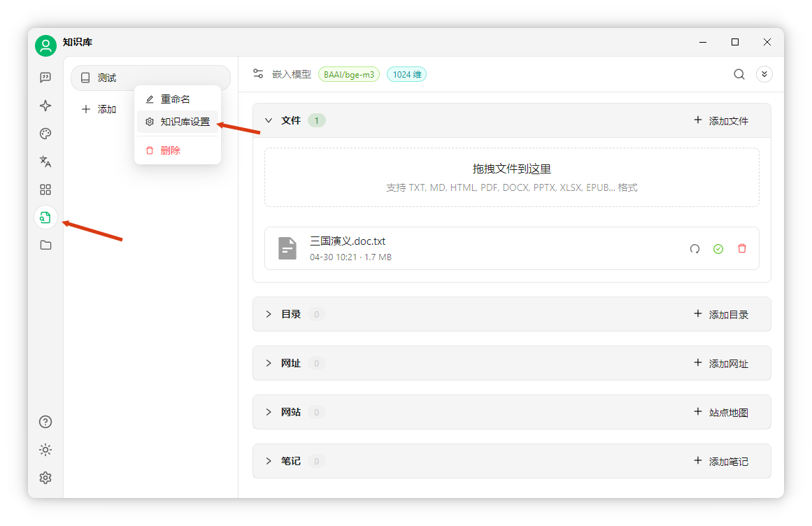Expand the 目录 section
Viewport: 812px width, 526px height.
click(269, 314)
